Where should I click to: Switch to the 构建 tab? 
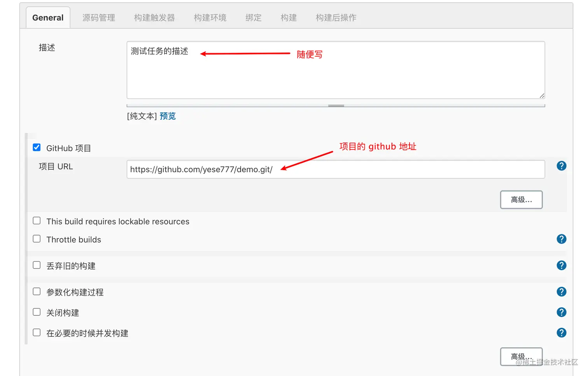click(289, 17)
